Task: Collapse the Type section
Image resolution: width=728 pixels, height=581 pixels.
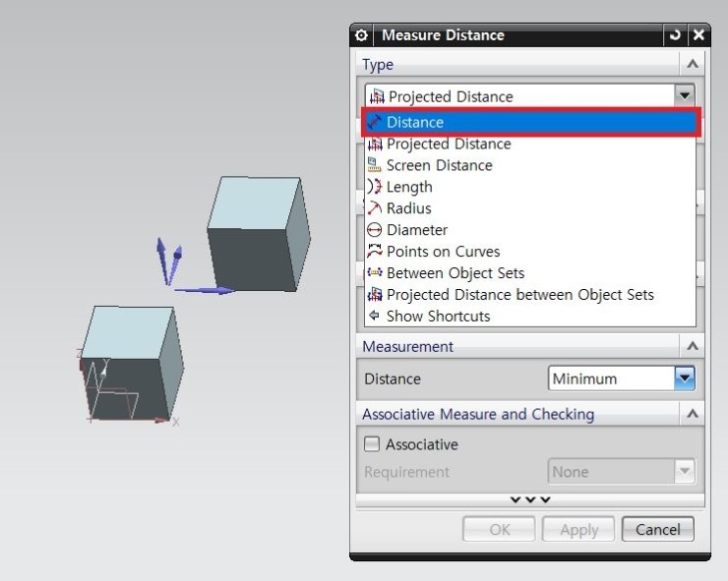Action: tap(693, 65)
